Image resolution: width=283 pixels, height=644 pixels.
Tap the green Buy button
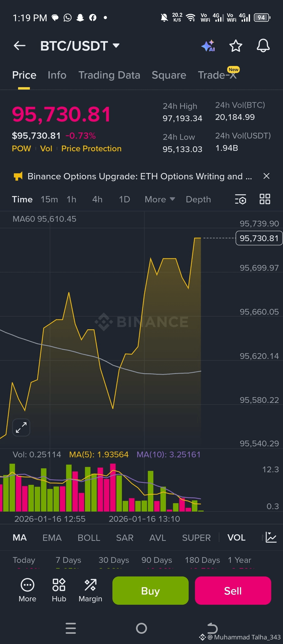[150, 591]
